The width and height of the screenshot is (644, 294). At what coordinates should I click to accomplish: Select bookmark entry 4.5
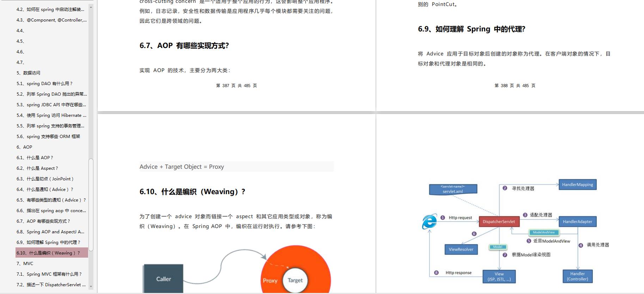[x=20, y=41]
